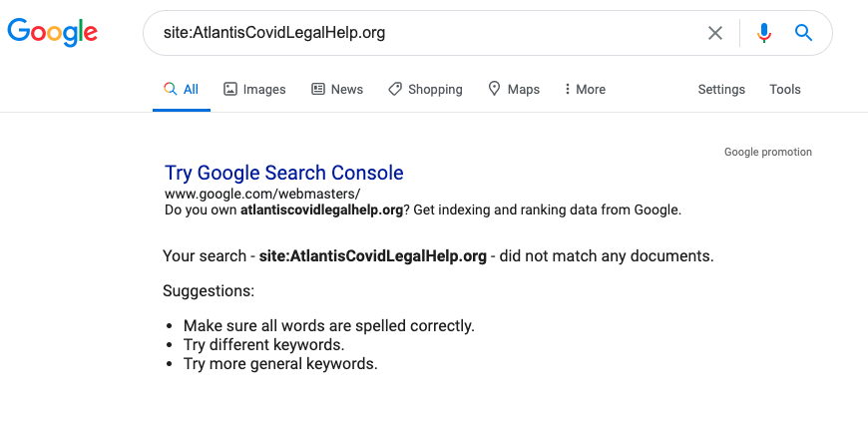Focus the search query input field
868x424 pixels.
pos(429,33)
